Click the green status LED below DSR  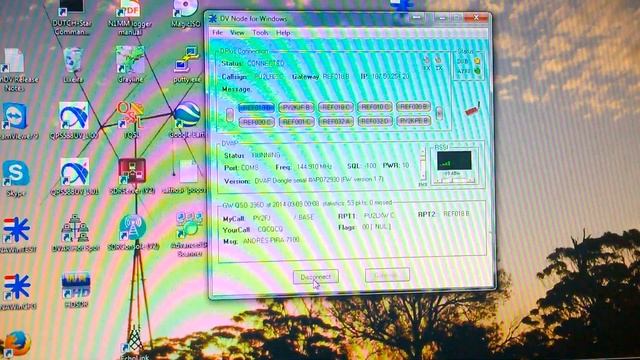tap(477, 71)
